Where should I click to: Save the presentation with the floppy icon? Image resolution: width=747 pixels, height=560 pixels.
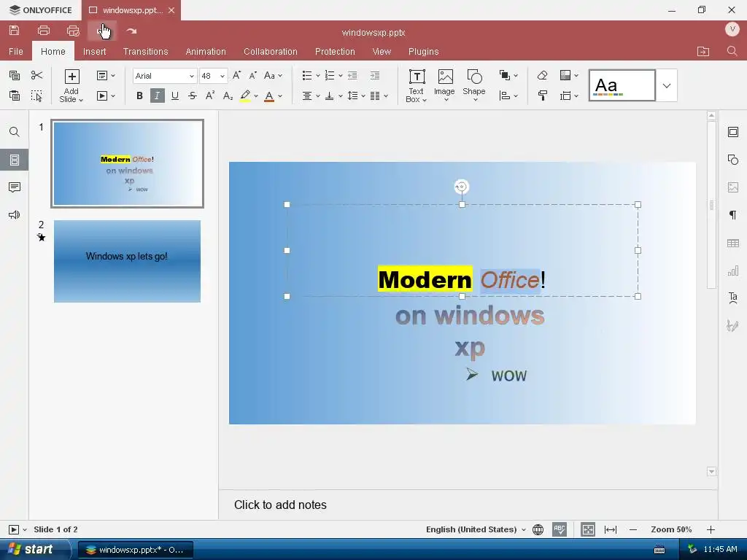point(15,31)
